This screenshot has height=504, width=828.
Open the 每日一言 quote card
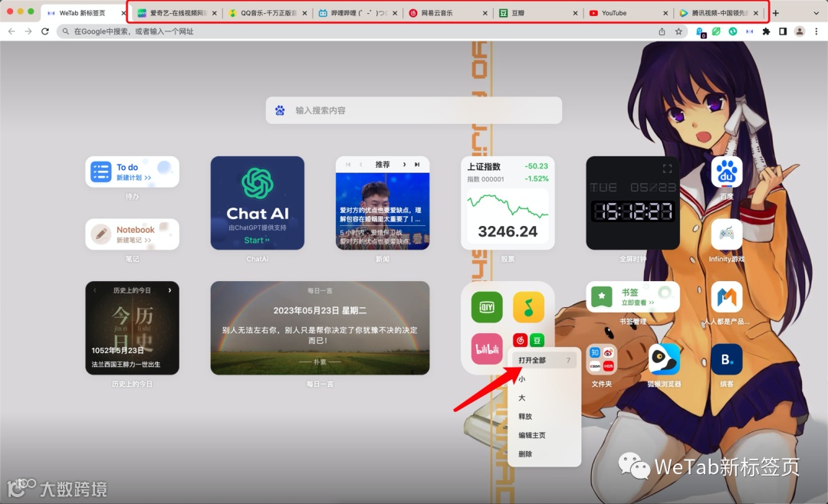pyautogui.click(x=320, y=328)
